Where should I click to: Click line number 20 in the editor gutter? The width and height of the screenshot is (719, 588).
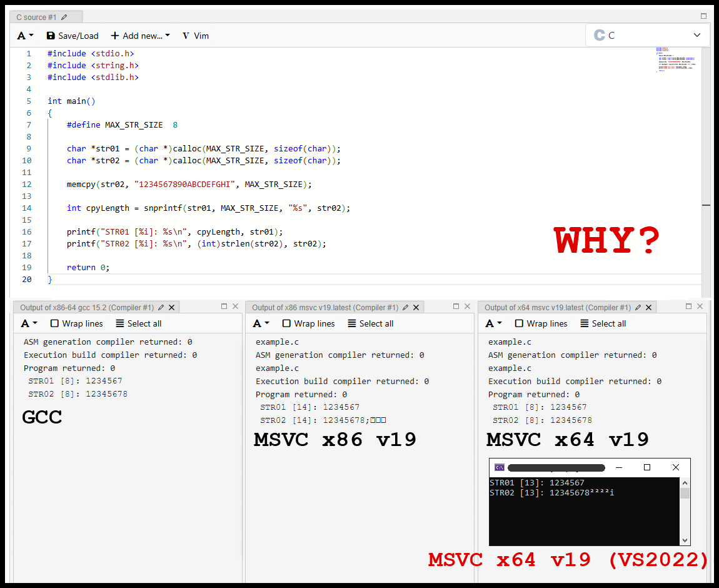27,280
